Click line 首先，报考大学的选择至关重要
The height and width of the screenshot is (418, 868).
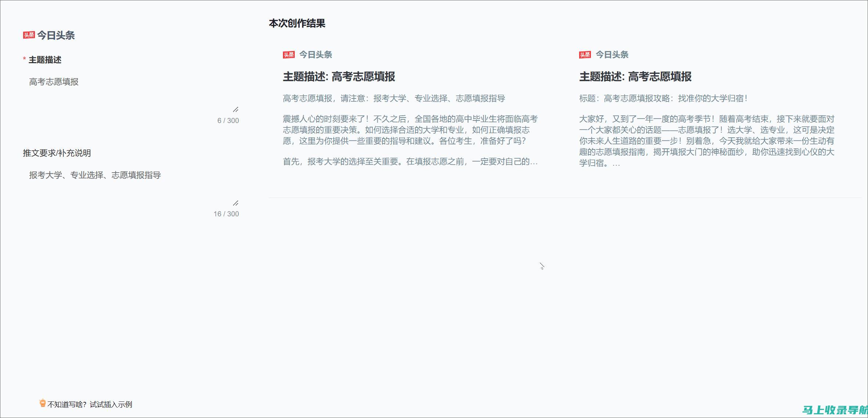point(410,162)
